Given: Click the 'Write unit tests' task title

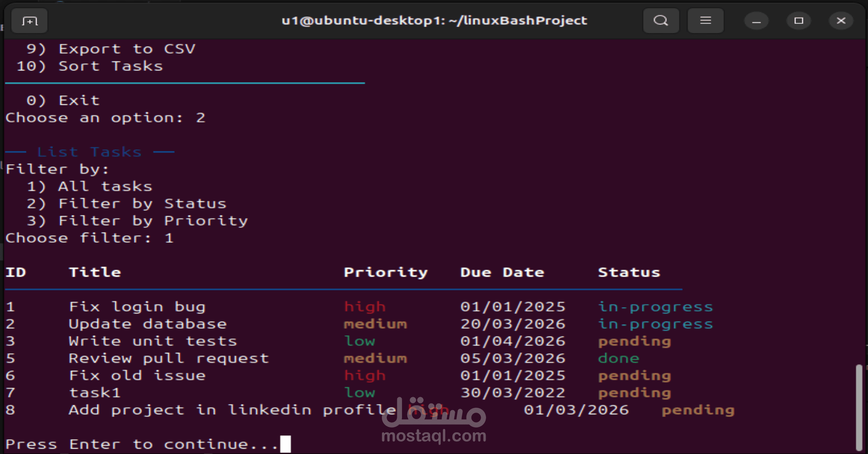Looking at the screenshot, I should tap(153, 341).
